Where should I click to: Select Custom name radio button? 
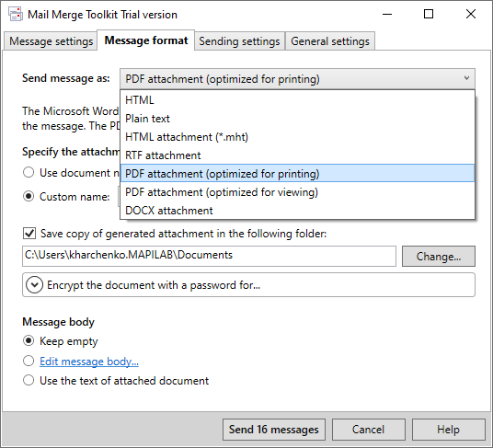click(29, 197)
